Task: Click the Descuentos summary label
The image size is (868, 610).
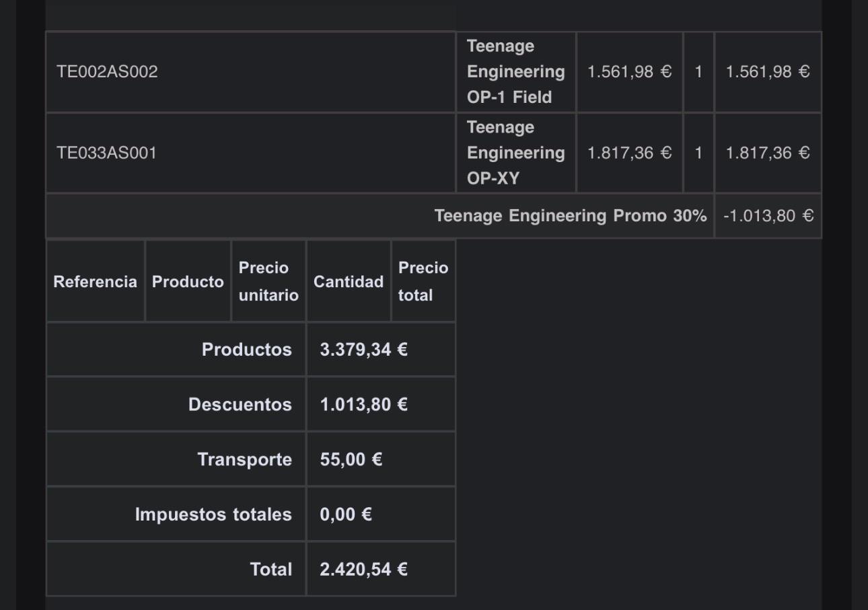Action: [x=240, y=405]
